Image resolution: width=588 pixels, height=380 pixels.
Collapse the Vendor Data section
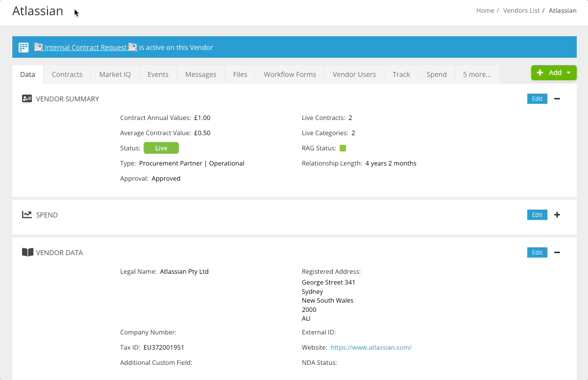[x=557, y=252]
